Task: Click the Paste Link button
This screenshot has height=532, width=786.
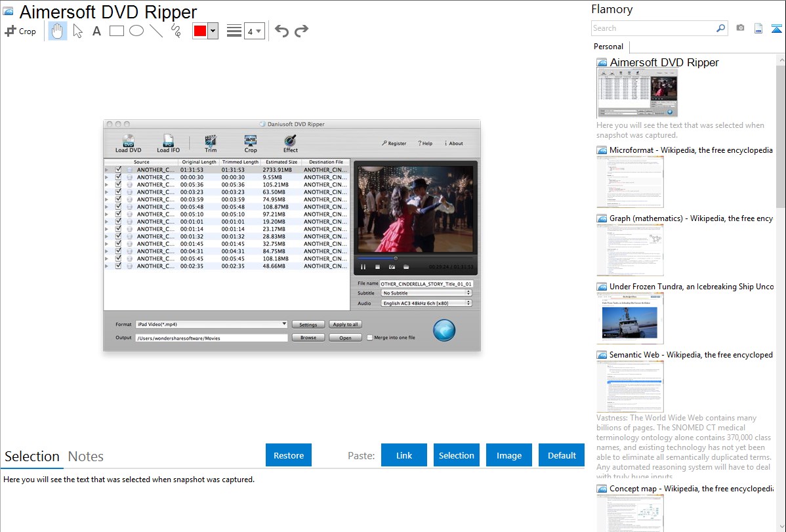Action: click(404, 455)
